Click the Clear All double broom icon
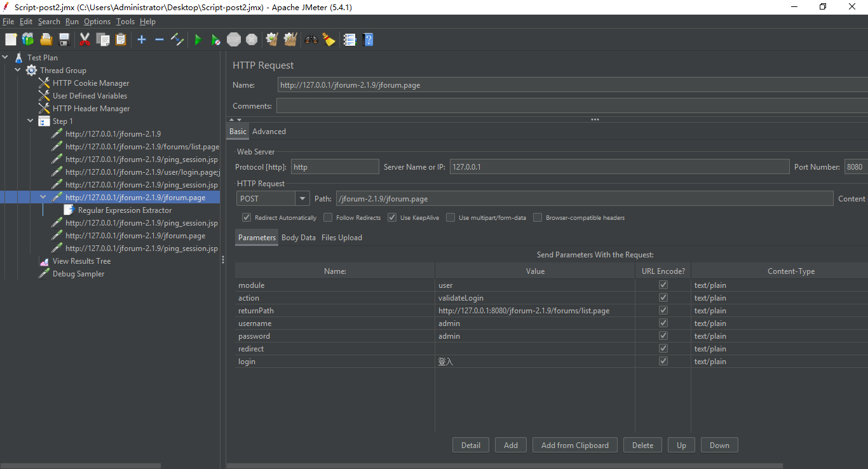 [290, 39]
